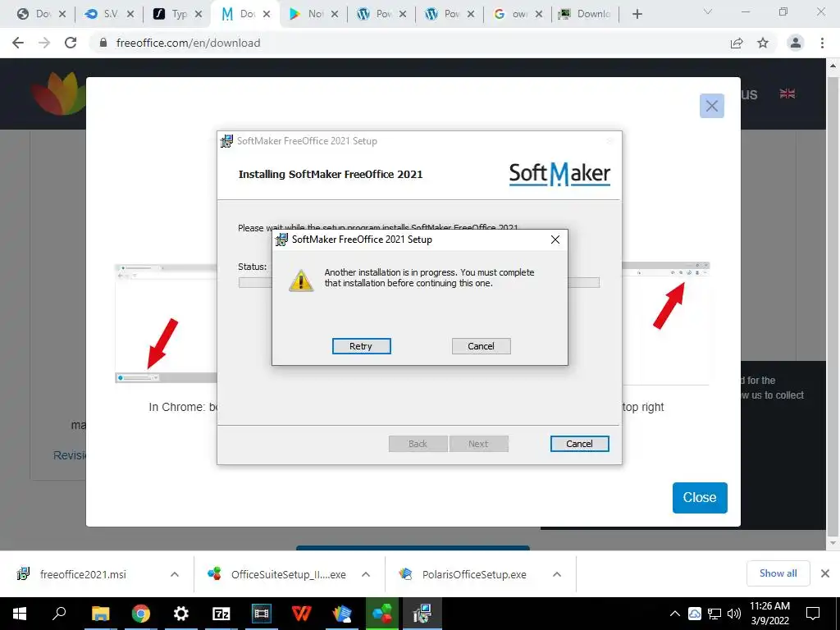Viewport: 840px width, 630px height.
Task: Click the UK flag language selector
Action: pos(787,94)
